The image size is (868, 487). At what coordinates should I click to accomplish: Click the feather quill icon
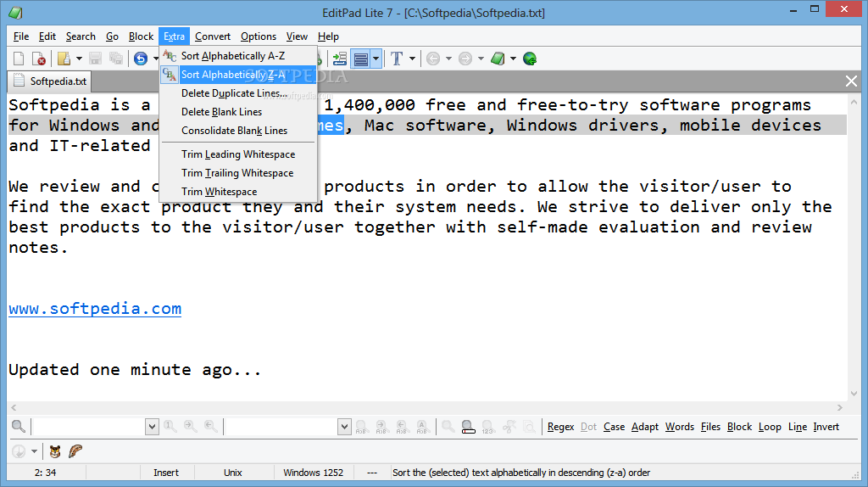(75, 451)
